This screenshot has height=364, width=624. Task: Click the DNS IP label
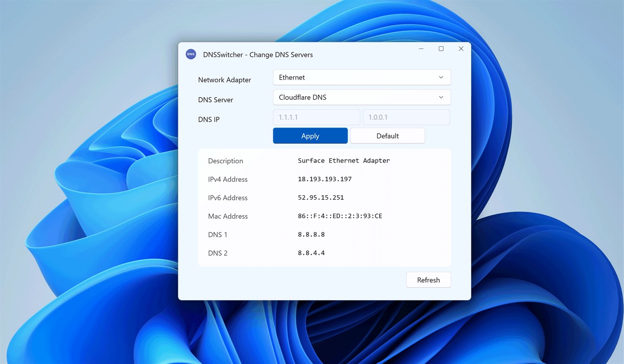click(209, 119)
